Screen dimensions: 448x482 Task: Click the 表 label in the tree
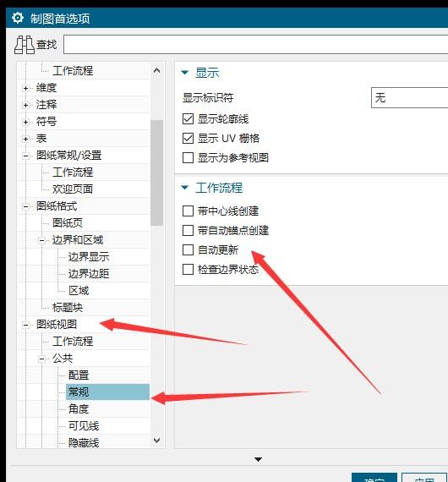point(41,139)
